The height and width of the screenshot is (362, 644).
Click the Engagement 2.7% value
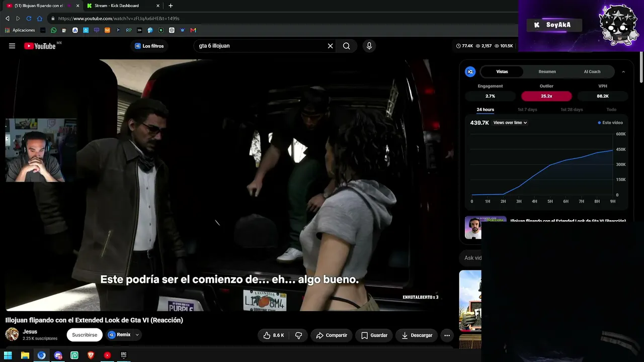[x=490, y=96]
